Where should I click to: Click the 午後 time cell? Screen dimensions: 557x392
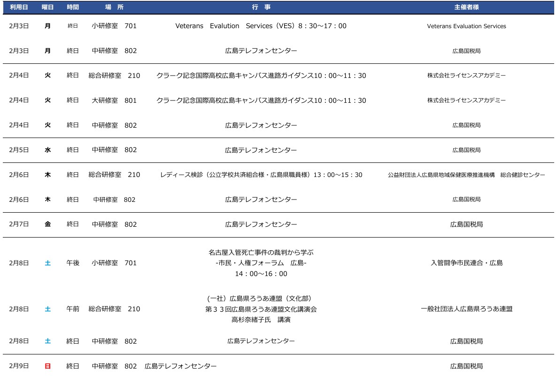(x=73, y=263)
